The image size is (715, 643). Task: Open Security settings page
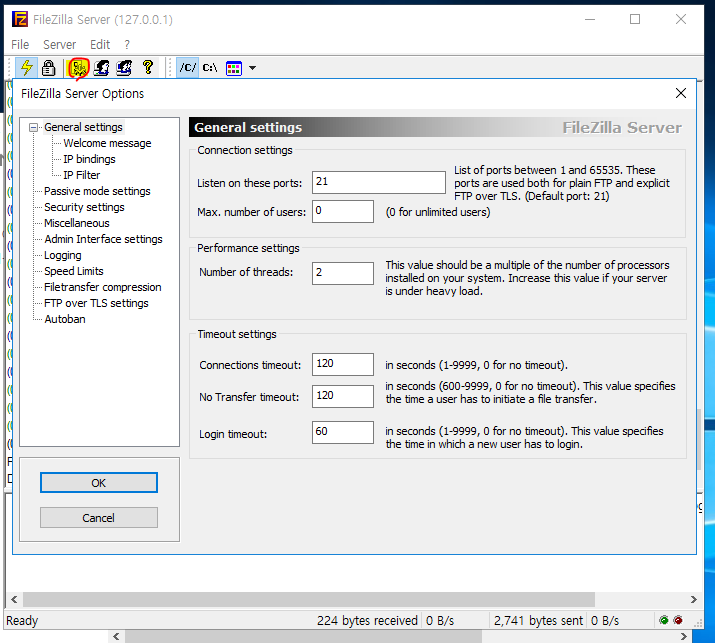[84, 207]
